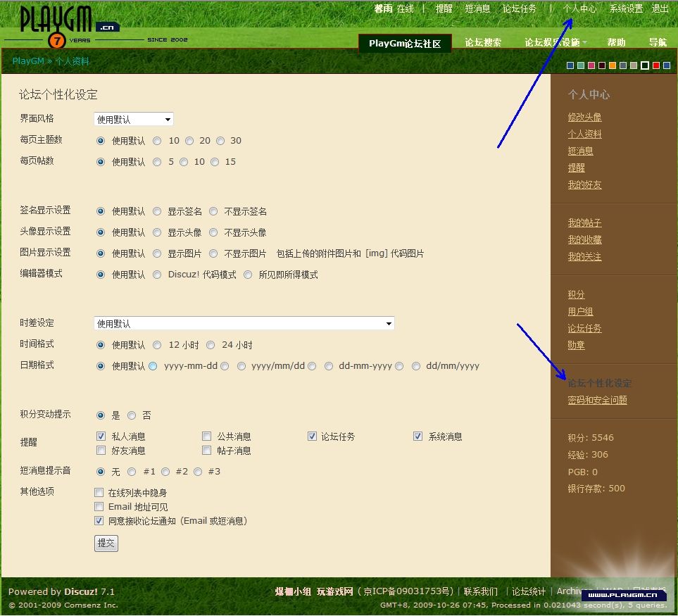Choose 不显示签名 radio option
678x616 pixels.
[x=213, y=211]
